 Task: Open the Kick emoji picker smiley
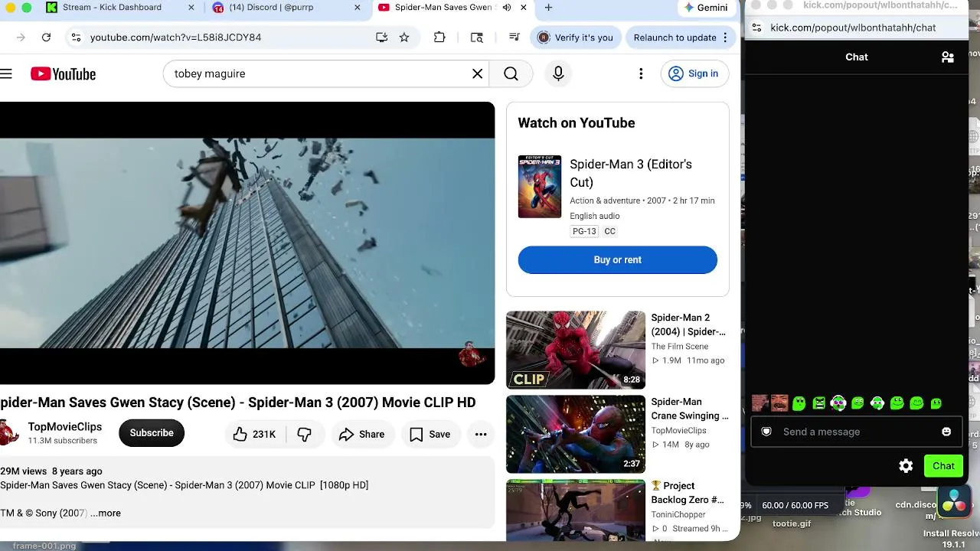[946, 432]
